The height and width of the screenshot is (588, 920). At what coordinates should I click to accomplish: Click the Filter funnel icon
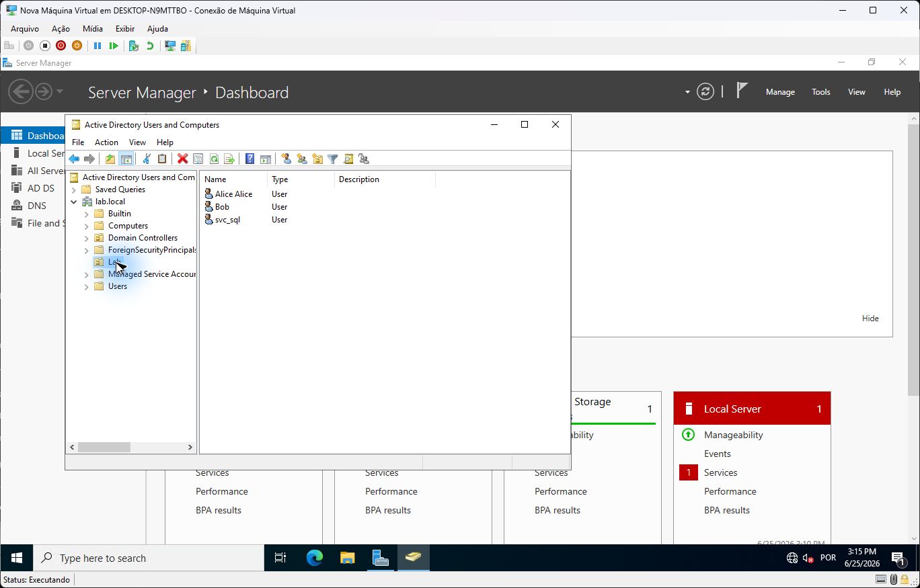[332, 159]
